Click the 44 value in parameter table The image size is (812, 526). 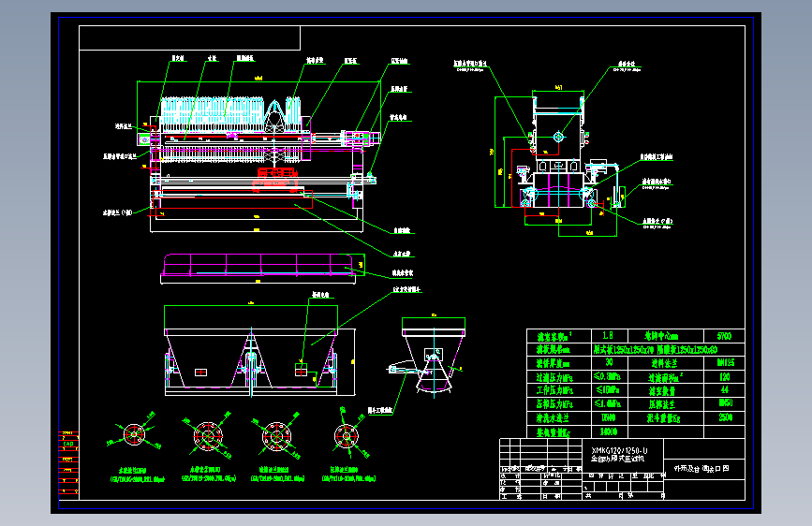click(x=725, y=389)
